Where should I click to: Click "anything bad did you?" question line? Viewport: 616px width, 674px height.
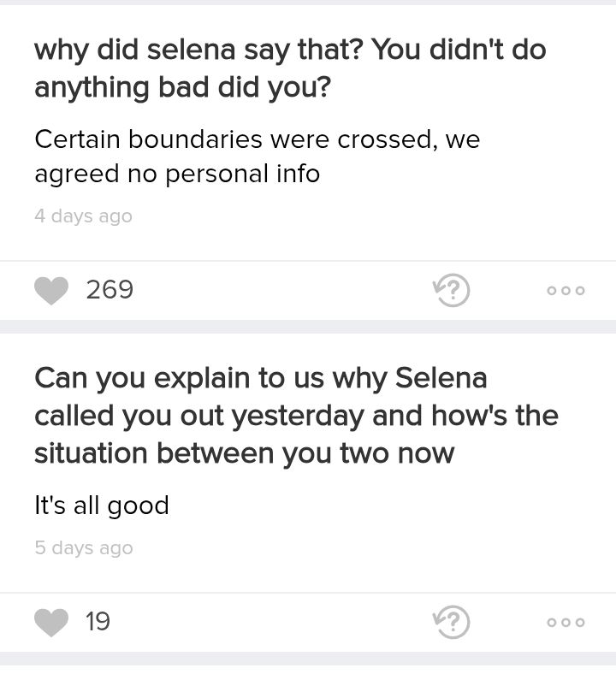183,88
